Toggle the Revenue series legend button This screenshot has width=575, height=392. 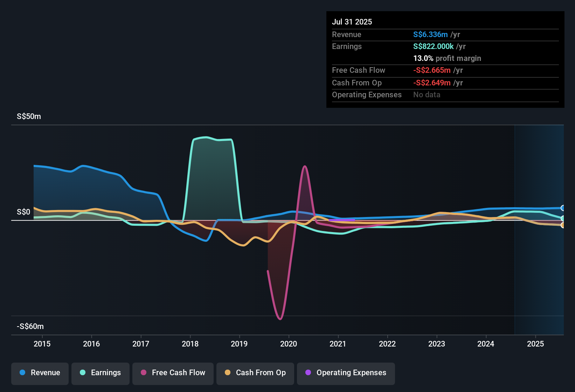[x=40, y=373]
